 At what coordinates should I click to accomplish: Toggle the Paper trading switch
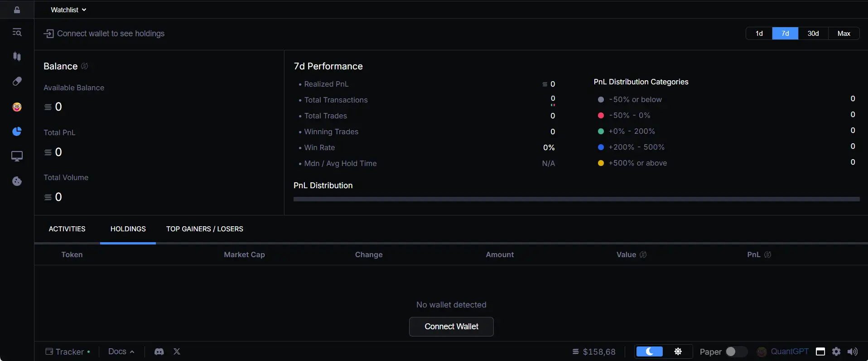point(735,351)
